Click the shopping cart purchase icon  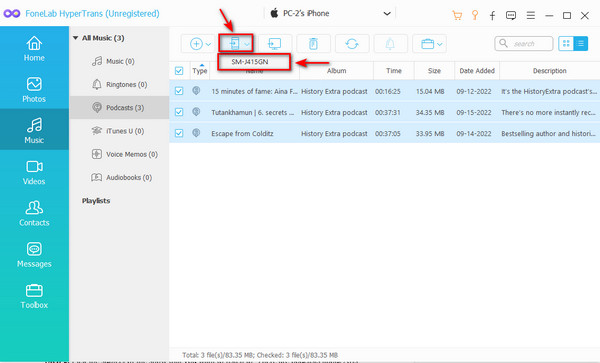click(x=457, y=15)
